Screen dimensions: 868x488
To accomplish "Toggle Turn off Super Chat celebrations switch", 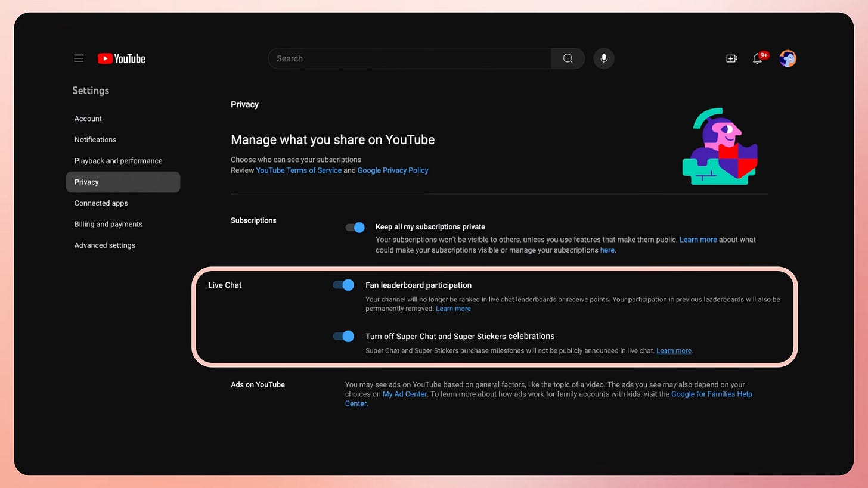I will [343, 336].
